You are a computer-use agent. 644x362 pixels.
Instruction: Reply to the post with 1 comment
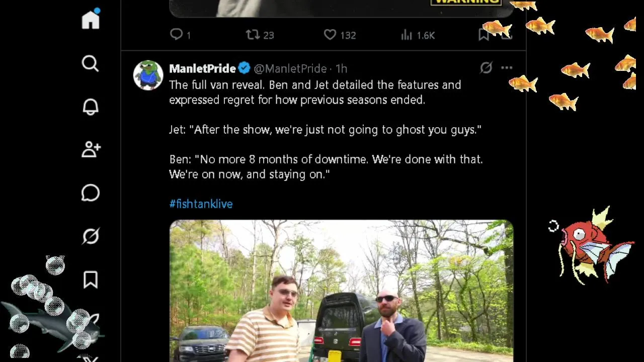coord(177,35)
